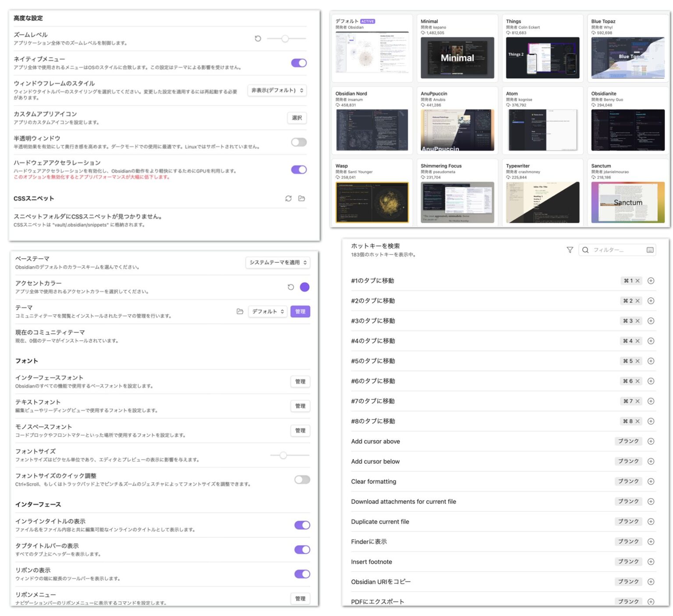Open the ウィンドウフレームのスタイル dropdown
Image resolution: width=673 pixels, height=616 pixels.
click(277, 91)
